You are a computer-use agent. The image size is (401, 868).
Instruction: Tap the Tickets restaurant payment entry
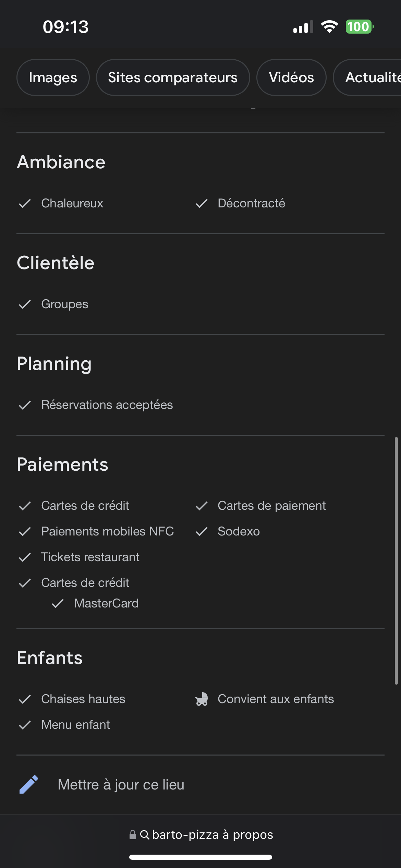click(90, 557)
